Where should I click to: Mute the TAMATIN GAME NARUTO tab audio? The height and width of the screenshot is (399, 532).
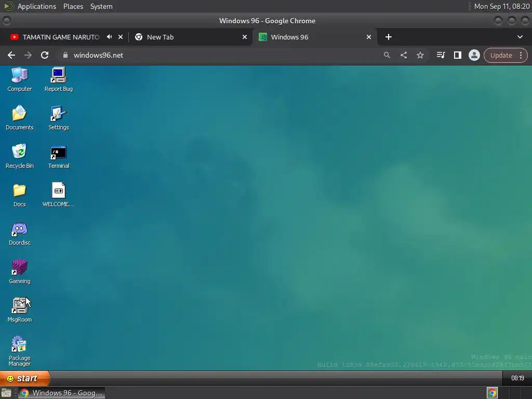pyautogui.click(x=109, y=37)
